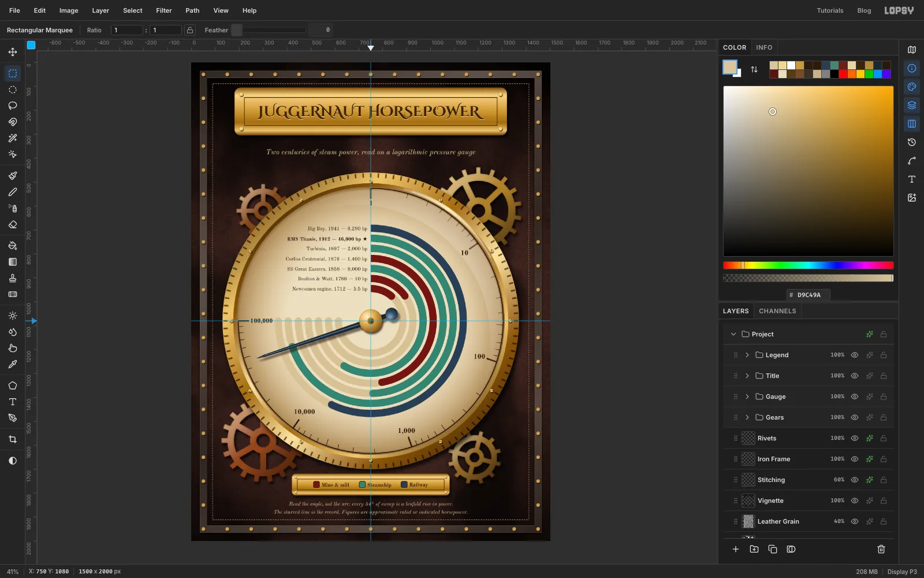Open the Blog link
Screen dimensions: 924x578
pos(864,10)
